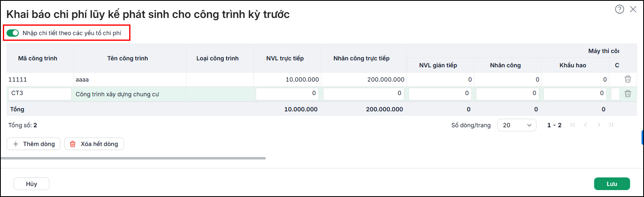Focus NVL trực tiếp field in CT3 row
This screenshot has width=644, height=197.
287,94
